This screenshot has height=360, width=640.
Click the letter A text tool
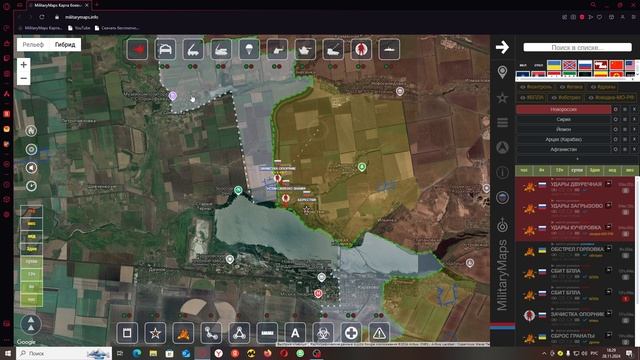tap(295, 333)
